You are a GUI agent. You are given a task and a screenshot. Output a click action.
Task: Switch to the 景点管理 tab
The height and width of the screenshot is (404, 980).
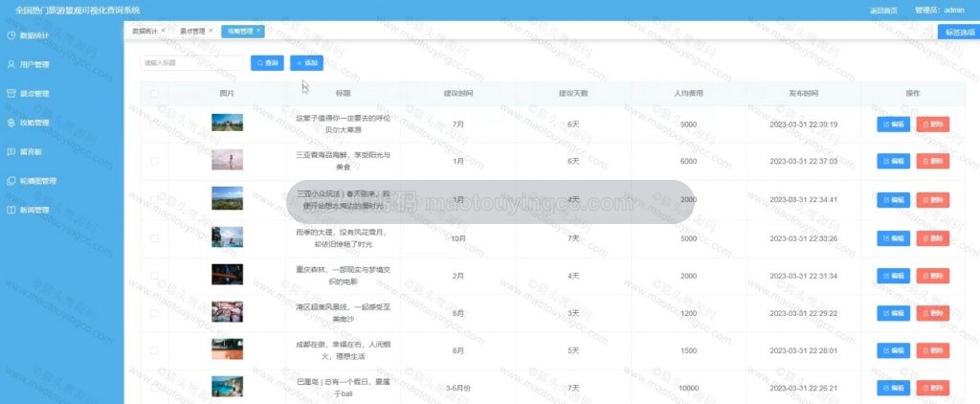tap(192, 31)
